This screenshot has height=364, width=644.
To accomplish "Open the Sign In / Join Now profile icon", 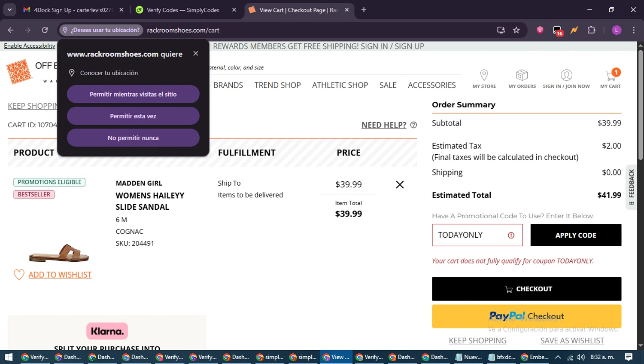I will coord(566,75).
